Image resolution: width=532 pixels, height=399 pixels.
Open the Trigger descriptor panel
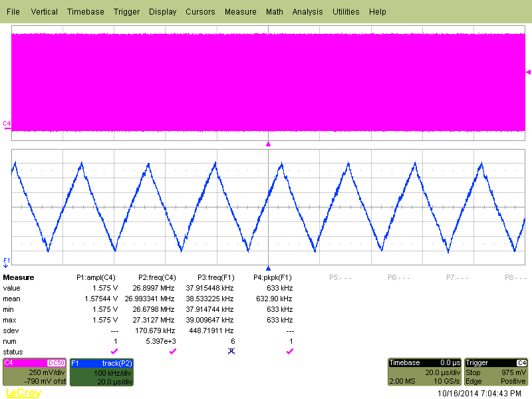(495, 372)
